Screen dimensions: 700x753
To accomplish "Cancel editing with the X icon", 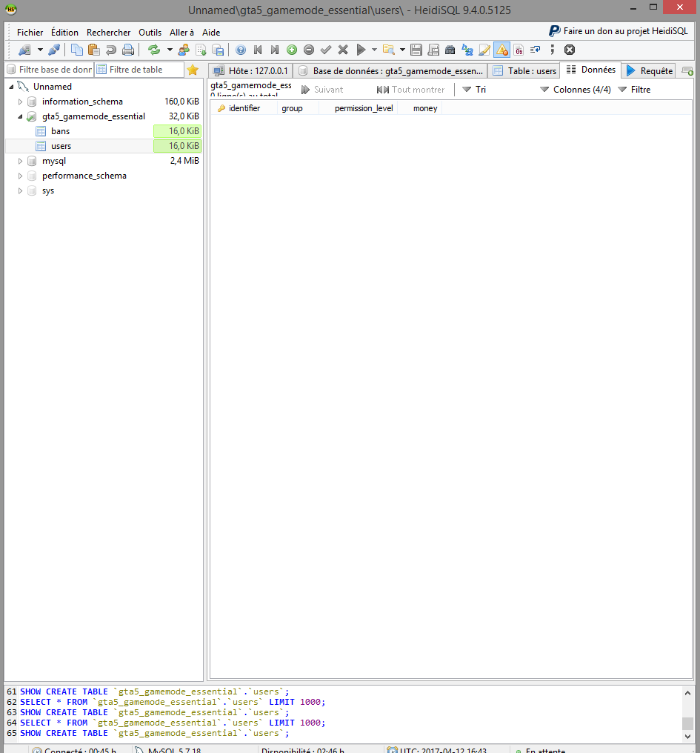I will click(343, 50).
